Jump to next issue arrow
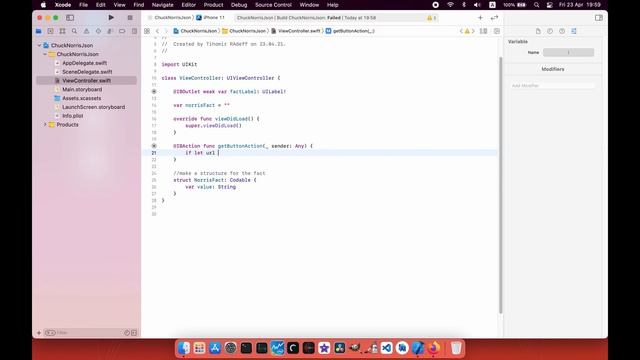Image resolution: width=640 pixels, height=360 pixels. point(473,31)
